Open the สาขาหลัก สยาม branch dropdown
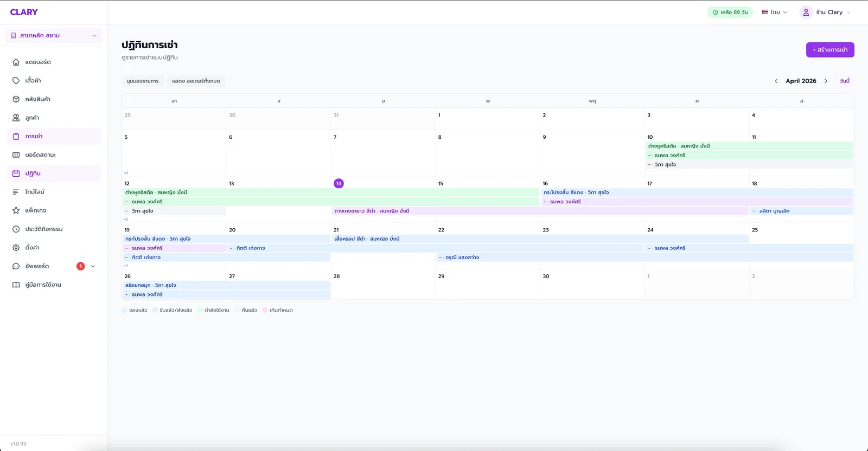 click(x=54, y=36)
